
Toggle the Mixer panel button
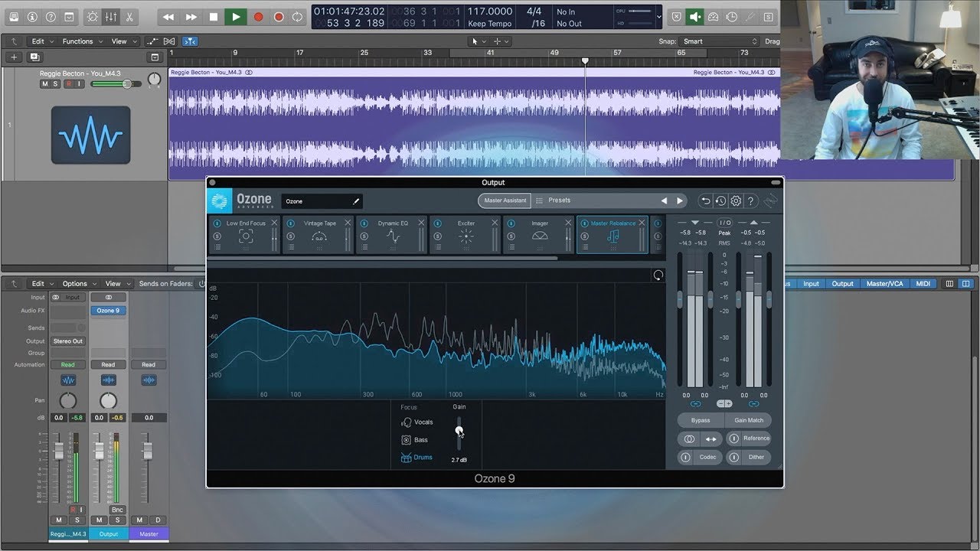coord(111,16)
